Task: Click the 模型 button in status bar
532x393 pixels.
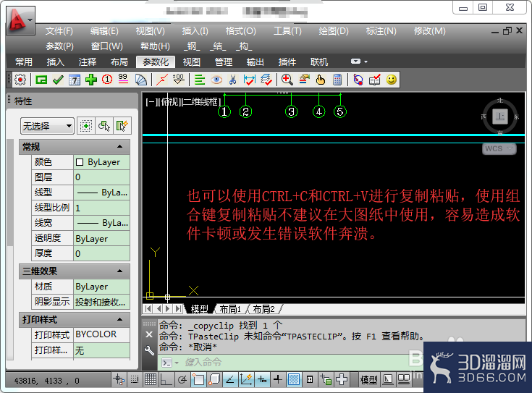Action: (368, 380)
